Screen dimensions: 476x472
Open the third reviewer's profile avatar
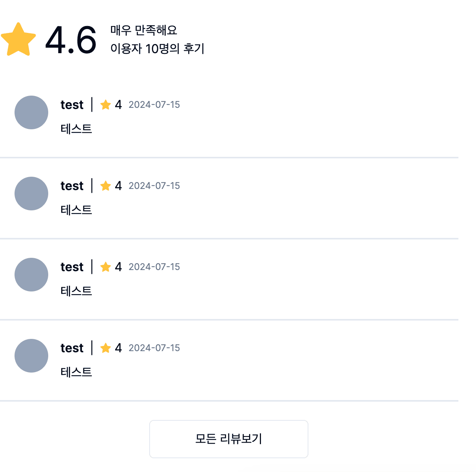click(31, 275)
